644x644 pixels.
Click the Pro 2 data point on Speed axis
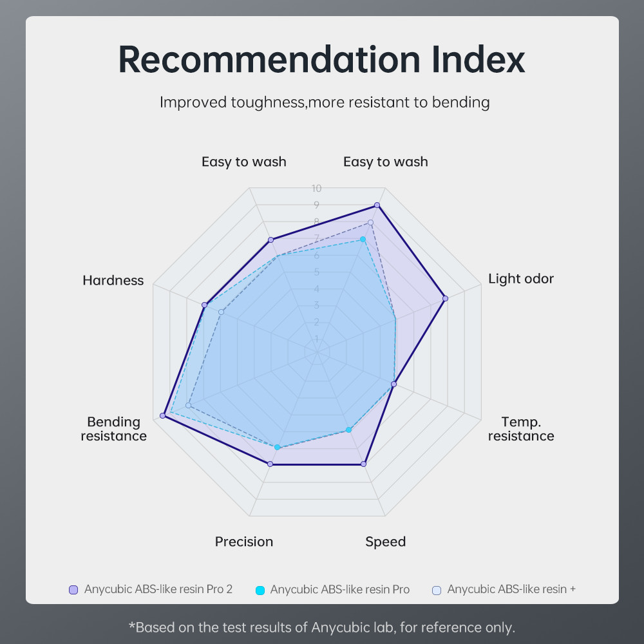click(x=364, y=464)
